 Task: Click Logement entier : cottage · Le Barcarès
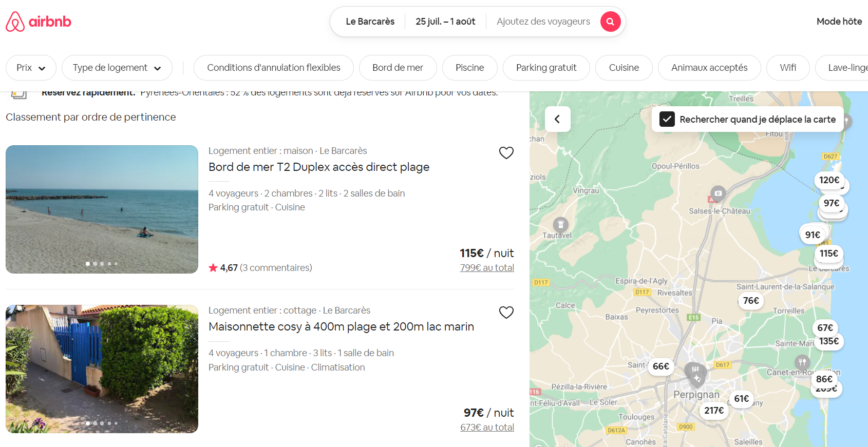pyautogui.click(x=289, y=310)
